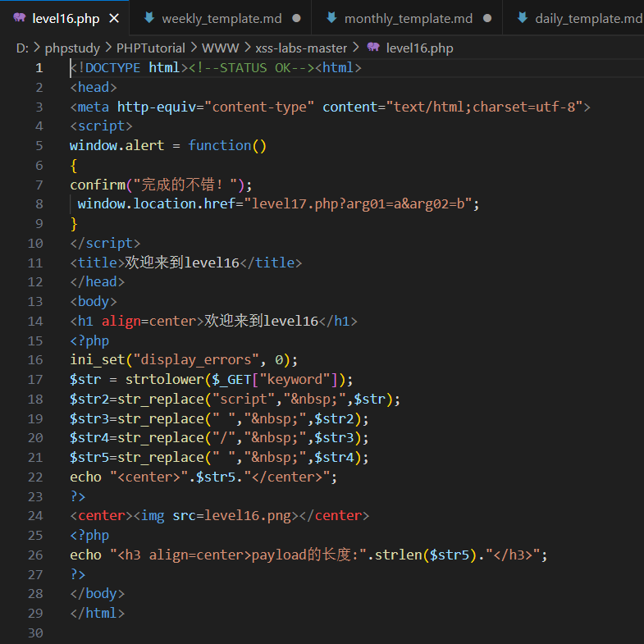This screenshot has width=644, height=644.
Task: Click echo keyword on line 22
Action: [85, 477]
